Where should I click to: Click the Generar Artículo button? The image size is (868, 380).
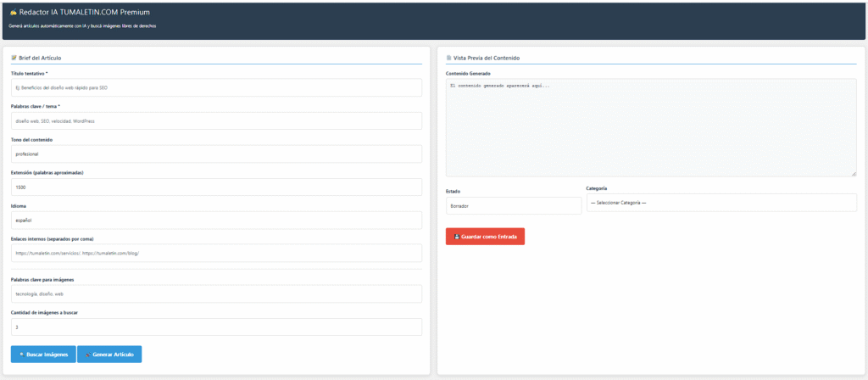click(x=109, y=355)
